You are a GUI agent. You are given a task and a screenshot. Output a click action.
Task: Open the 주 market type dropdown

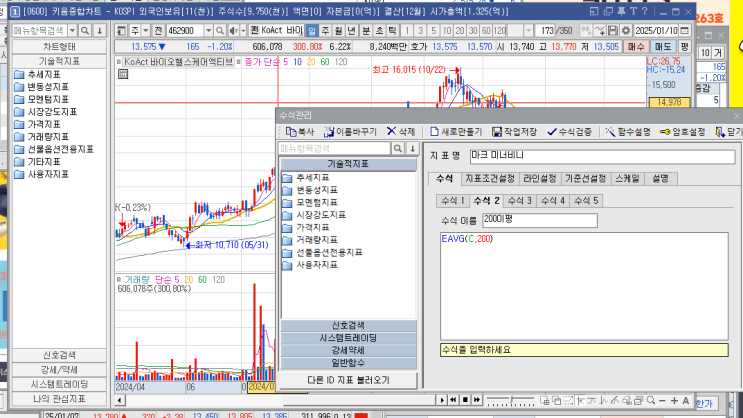click(x=145, y=31)
